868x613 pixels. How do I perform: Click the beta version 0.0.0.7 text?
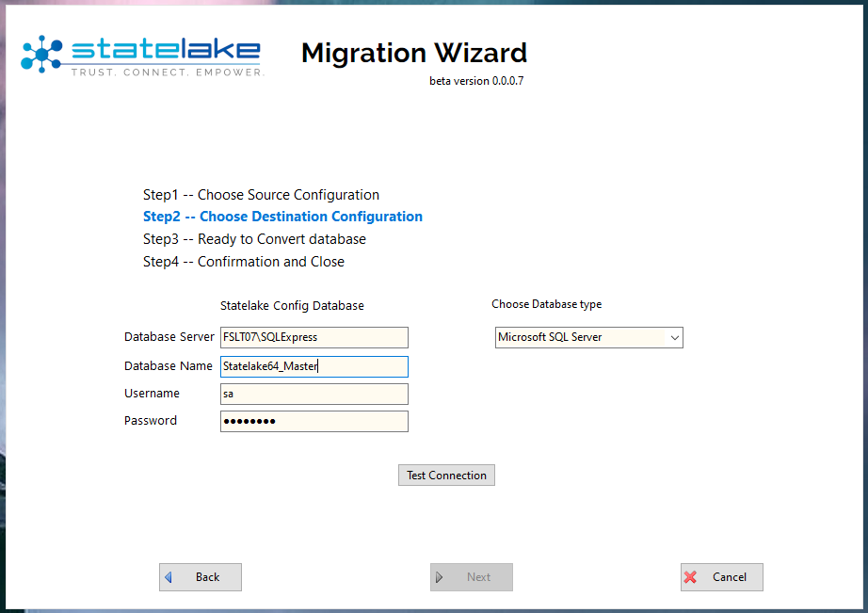(476, 81)
